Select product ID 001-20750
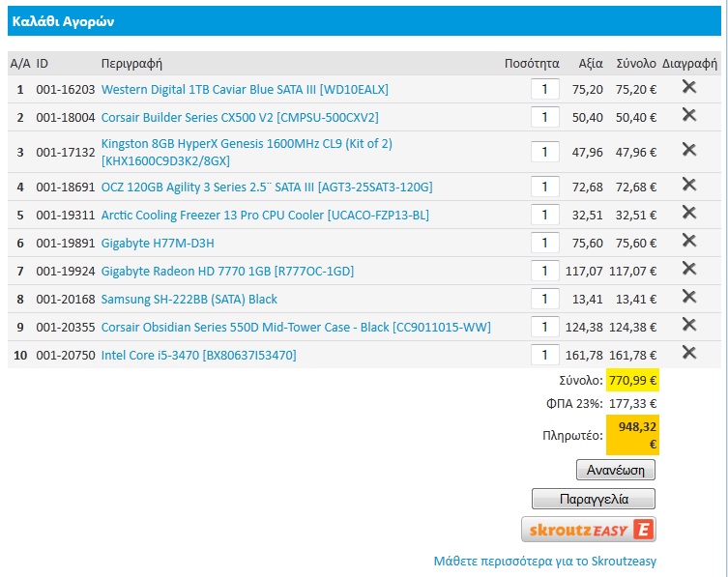 [66, 355]
